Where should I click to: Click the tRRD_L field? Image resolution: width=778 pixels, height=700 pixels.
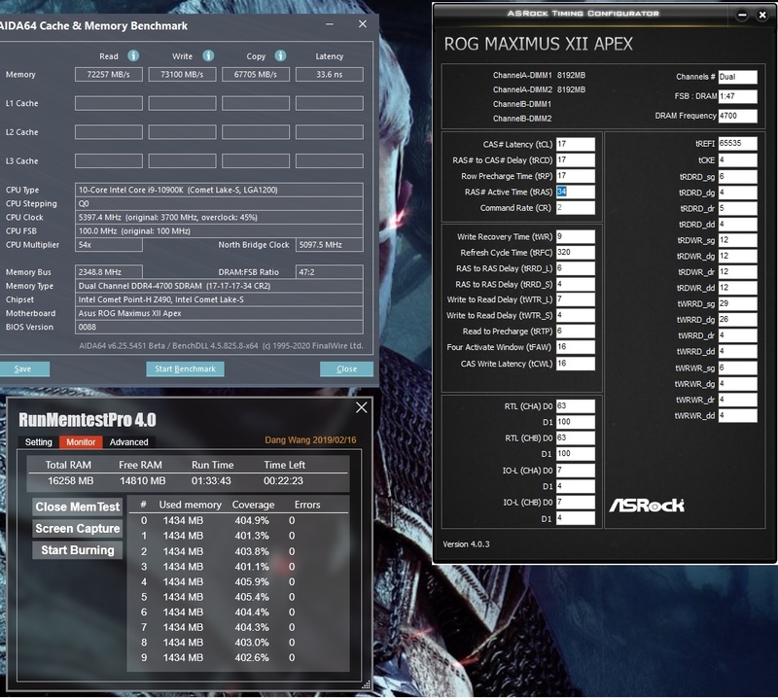pos(575,268)
